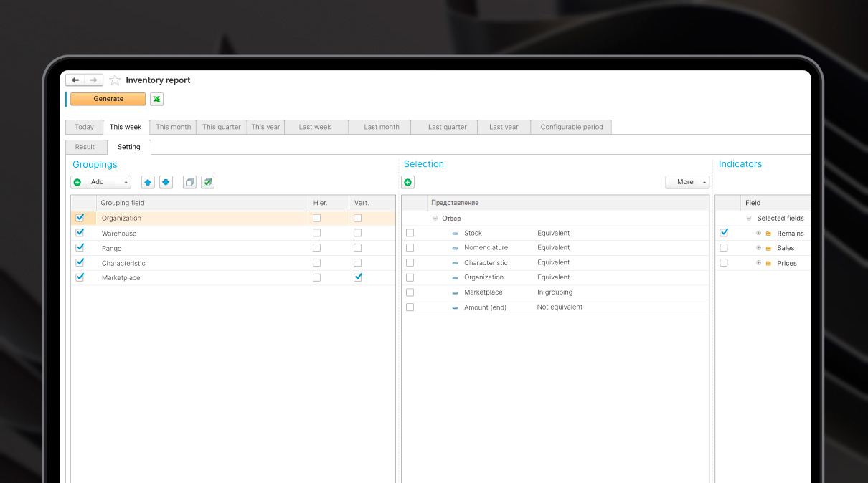Viewport: 868px width, 483px height.
Task: Uncheck the Remains indicator checkbox
Action: click(x=724, y=233)
